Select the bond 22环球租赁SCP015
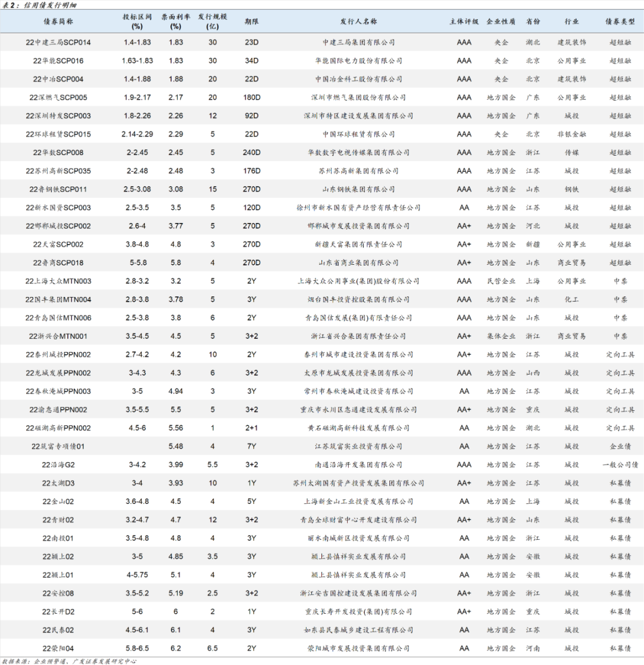The height and width of the screenshot is (665, 644). (x=58, y=134)
